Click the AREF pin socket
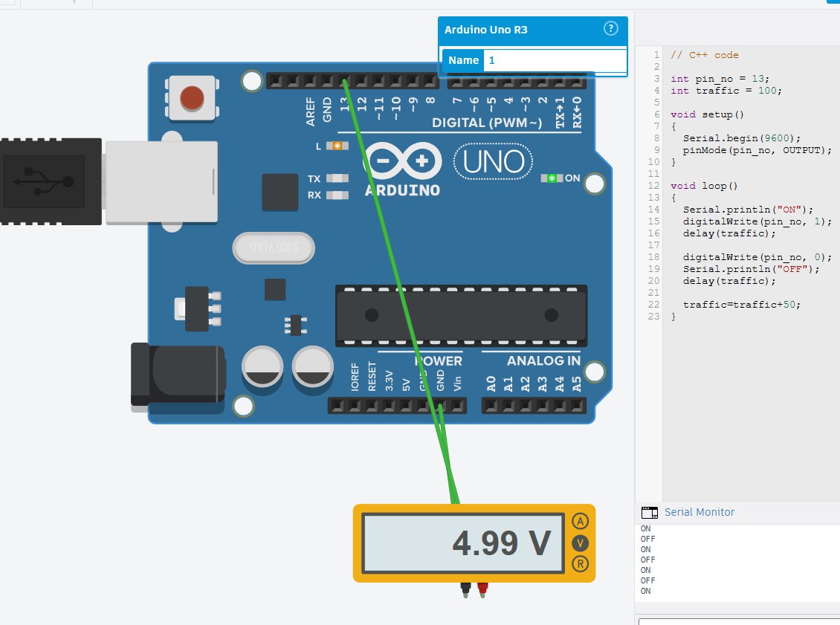Viewport: 840px width, 625px height. point(310,82)
